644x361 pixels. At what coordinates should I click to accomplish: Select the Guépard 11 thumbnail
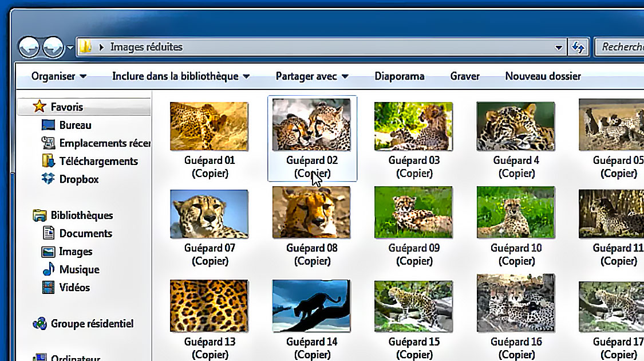coord(611,214)
